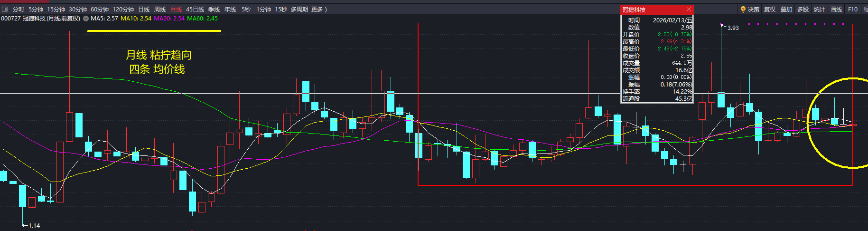
Task: Click the 复权 button
Action: (x=770, y=9)
